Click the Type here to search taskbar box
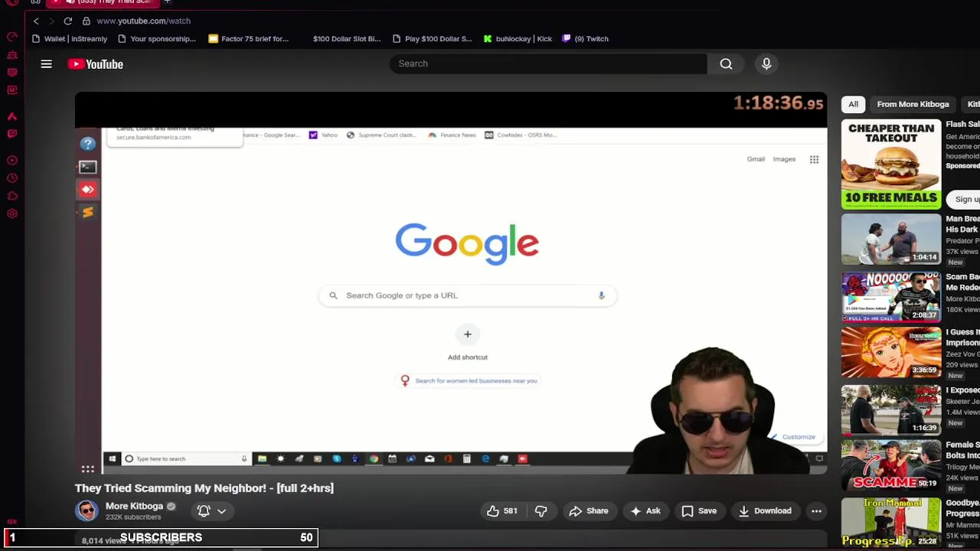 (186, 459)
